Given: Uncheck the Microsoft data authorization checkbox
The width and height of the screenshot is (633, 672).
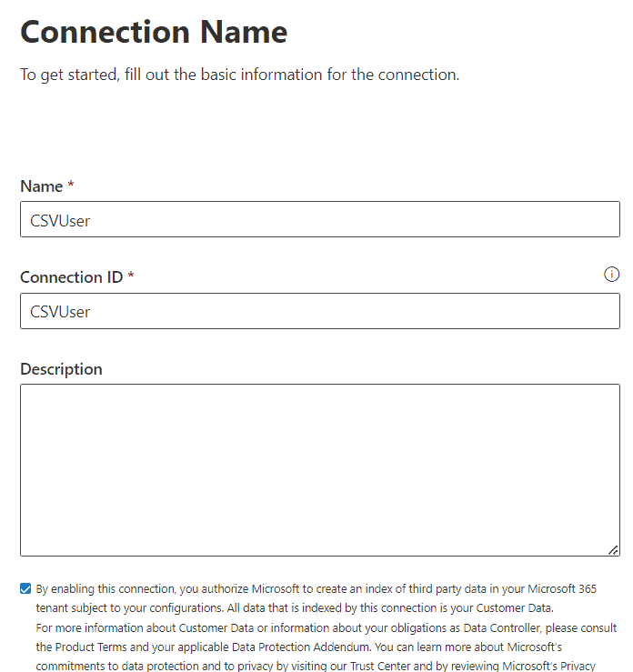Looking at the screenshot, I should click(25, 588).
